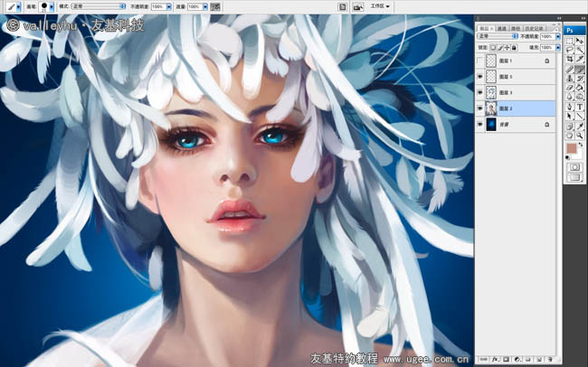Create new fill or adjustment layer
Image resolution: width=588 pixels, height=367 pixels.
[x=517, y=360]
